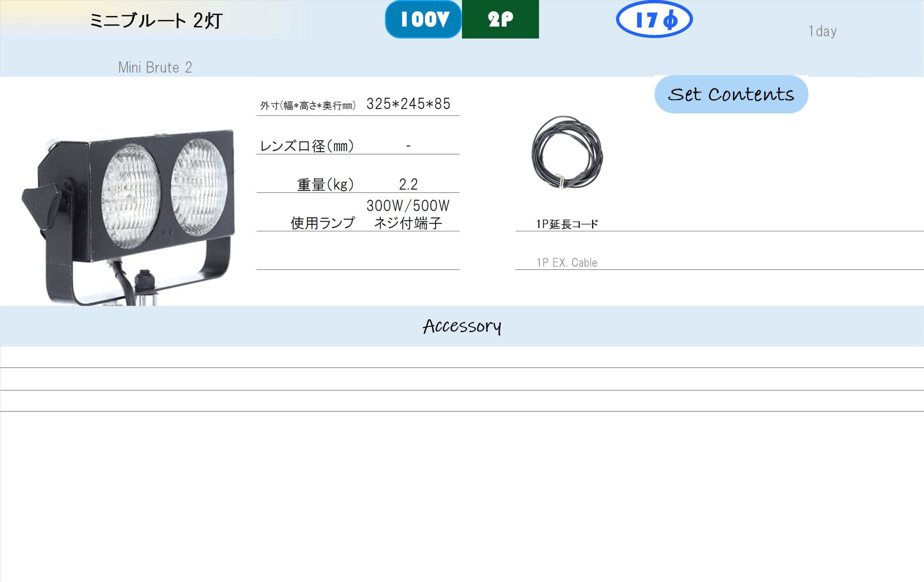This screenshot has width=924, height=582.
Task: Click the Set Contents label button
Action: click(x=731, y=95)
